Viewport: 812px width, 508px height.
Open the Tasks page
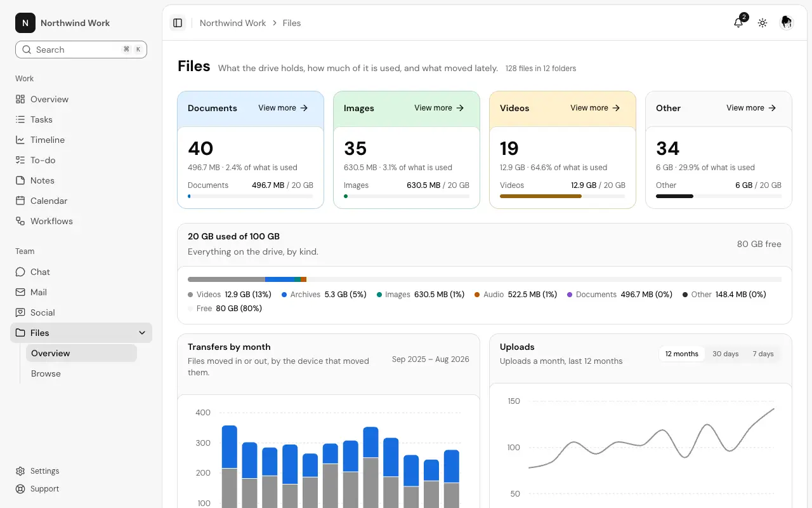81,119
